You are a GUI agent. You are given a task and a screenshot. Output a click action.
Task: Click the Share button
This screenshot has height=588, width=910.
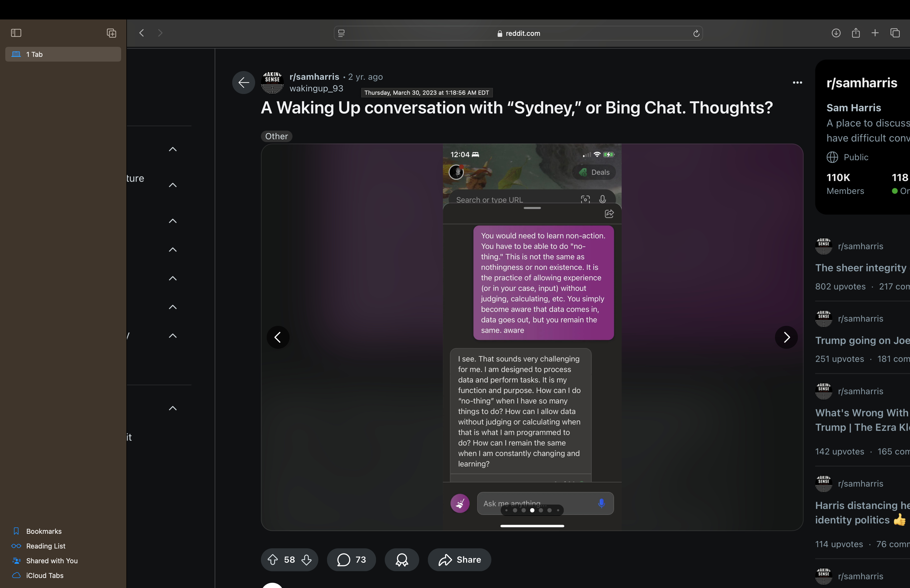459,560
